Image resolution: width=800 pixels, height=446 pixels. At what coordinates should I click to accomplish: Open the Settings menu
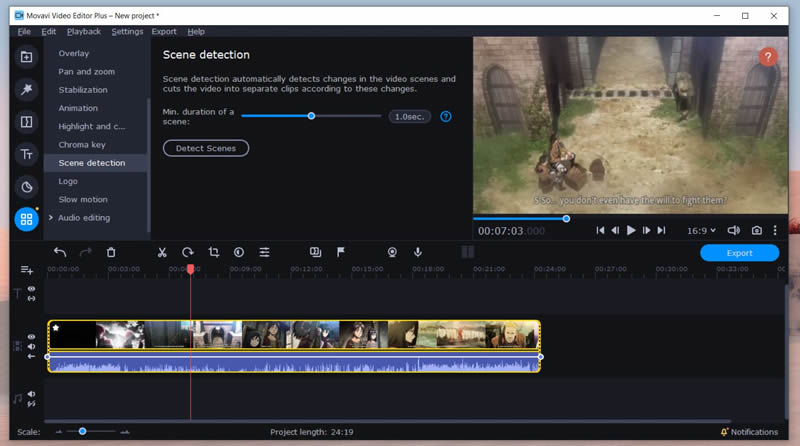(x=127, y=32)
